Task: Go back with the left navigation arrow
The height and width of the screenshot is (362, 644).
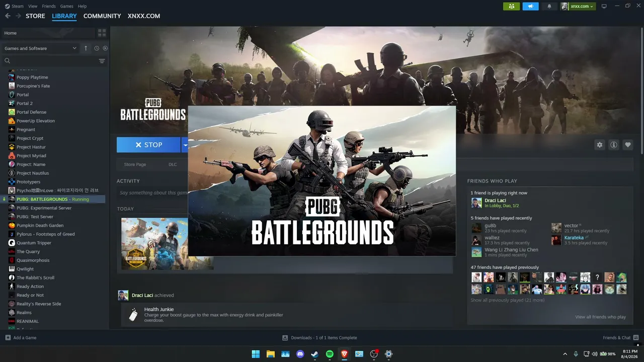Action: pos(8,16)
